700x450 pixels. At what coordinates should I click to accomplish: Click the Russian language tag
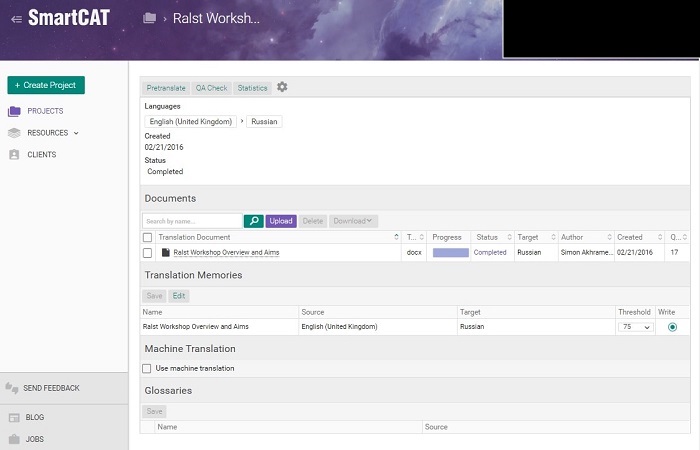(x=264, y=121)
